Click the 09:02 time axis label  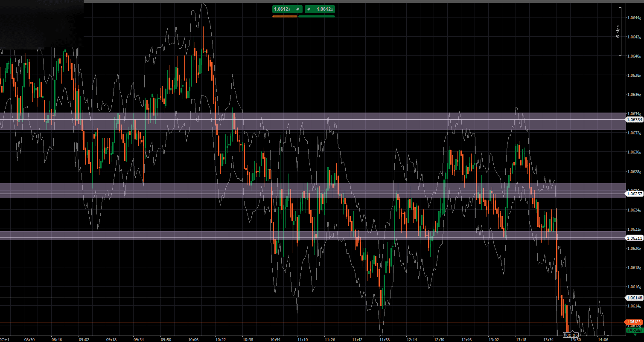(84, 339)
